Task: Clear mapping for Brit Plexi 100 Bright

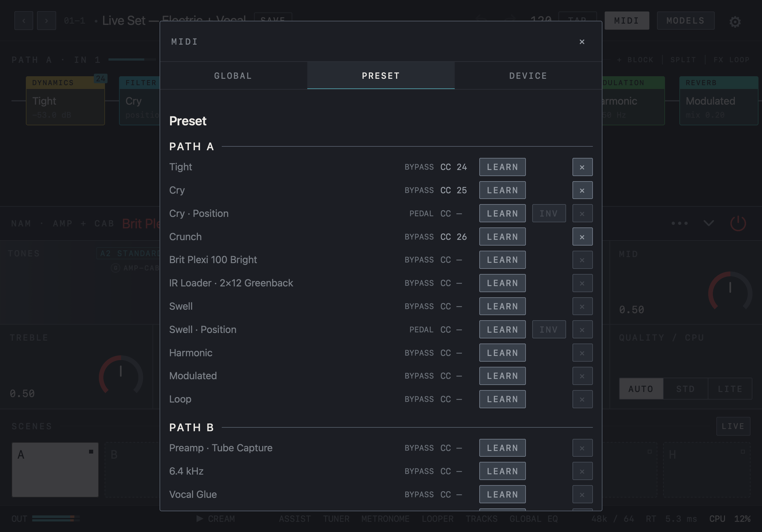Action: tap(582, 260)
